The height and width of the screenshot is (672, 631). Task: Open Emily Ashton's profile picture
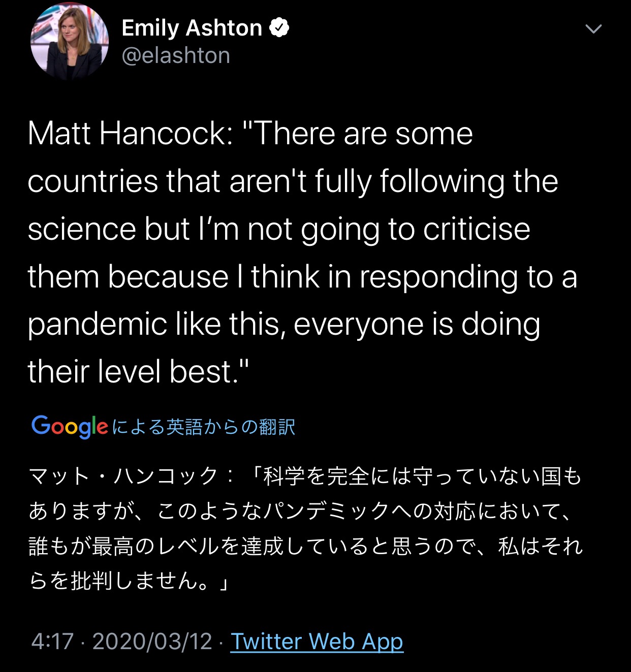point(70,42)
